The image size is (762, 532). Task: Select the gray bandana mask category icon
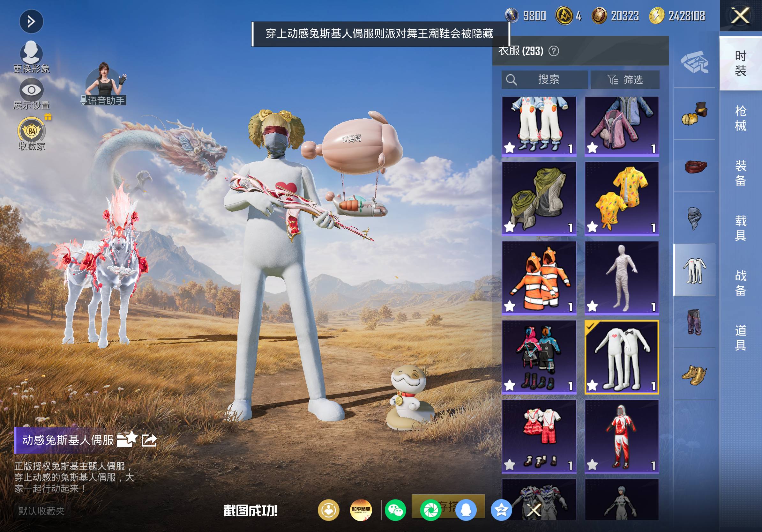point(694,218)
